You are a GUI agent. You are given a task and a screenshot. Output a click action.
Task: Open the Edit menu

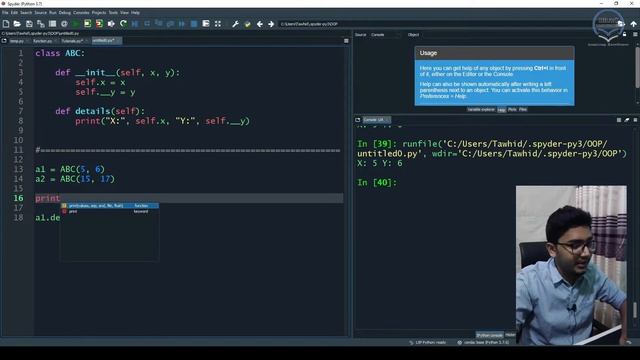pyautogui.click(x=14, y=13)
